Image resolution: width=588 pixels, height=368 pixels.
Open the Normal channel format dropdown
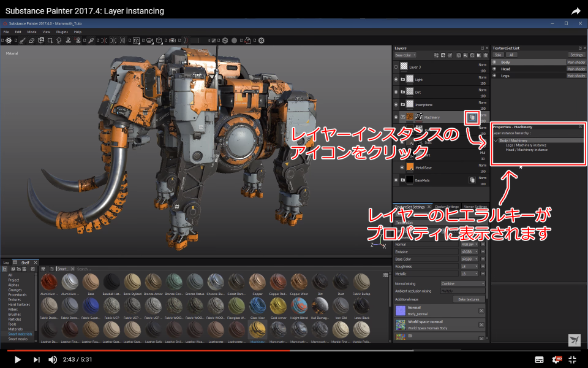(470, 245)
